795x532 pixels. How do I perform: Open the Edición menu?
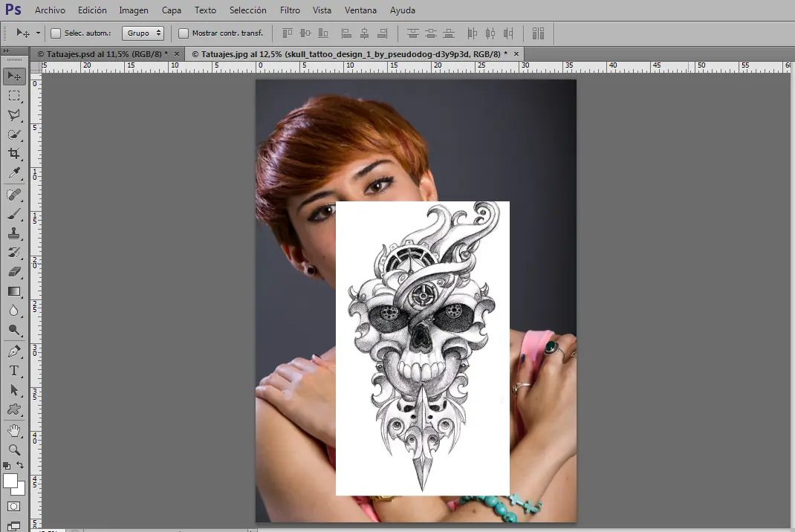click(x=92, y=10)
